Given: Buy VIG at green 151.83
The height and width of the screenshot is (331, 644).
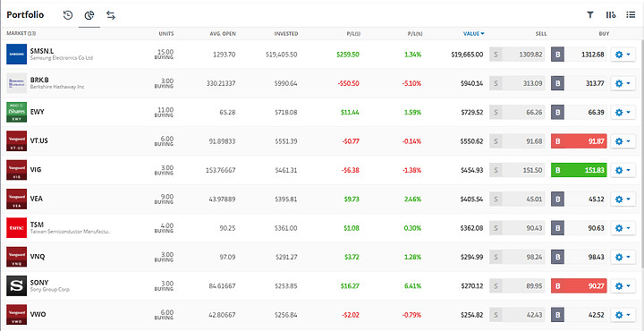Looking at the screenshot, I should 579,170.
